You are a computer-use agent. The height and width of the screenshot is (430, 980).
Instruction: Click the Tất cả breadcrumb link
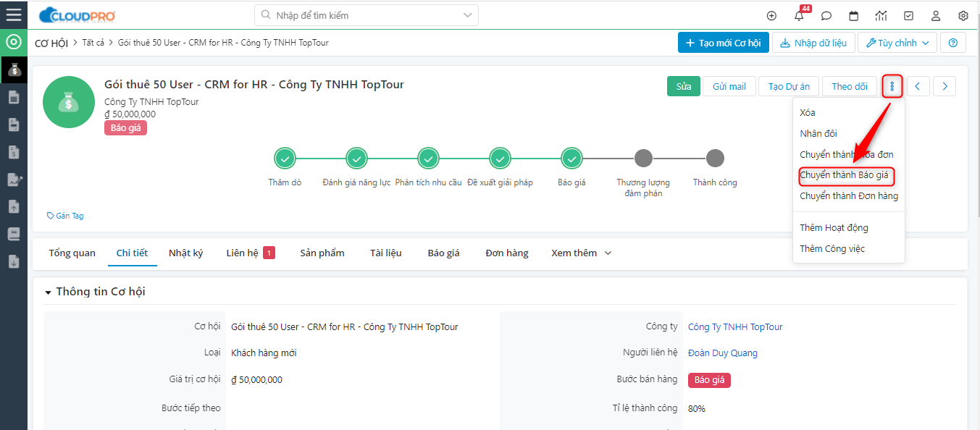pyautogui.click(x=93, y=43)
